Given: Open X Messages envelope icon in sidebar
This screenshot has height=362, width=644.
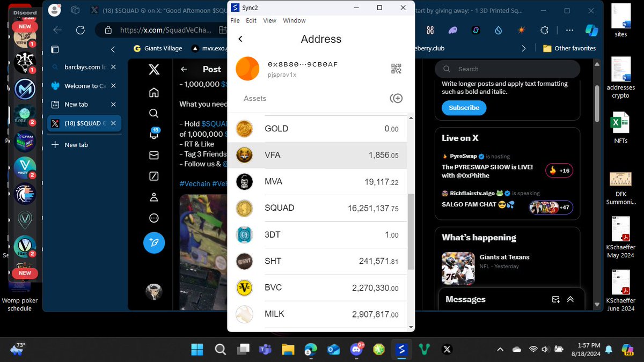Looking at the screenshot, I should pos(154,155).
